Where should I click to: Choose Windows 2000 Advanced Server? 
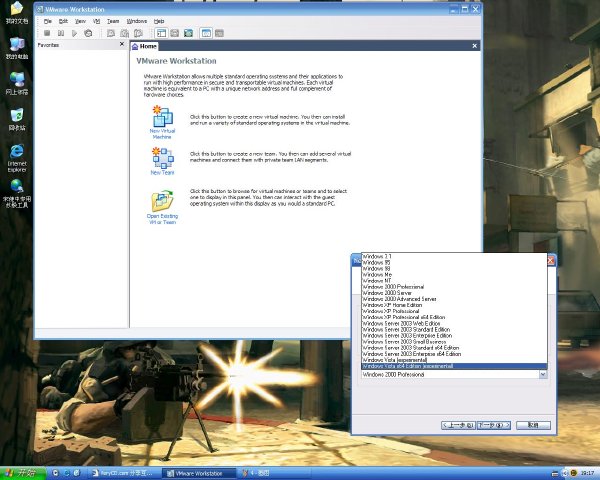coord(454,299)
